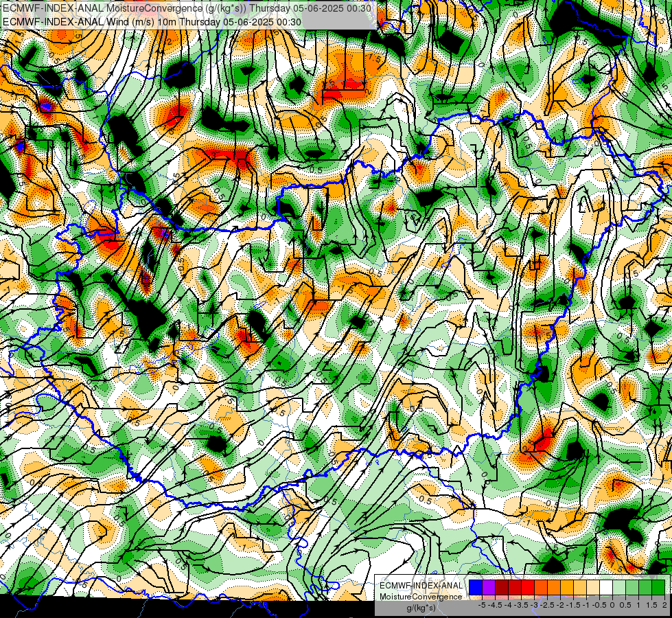Select the -3 legend tick label
This screenshot has width=672, height=618.
(535, 605)
